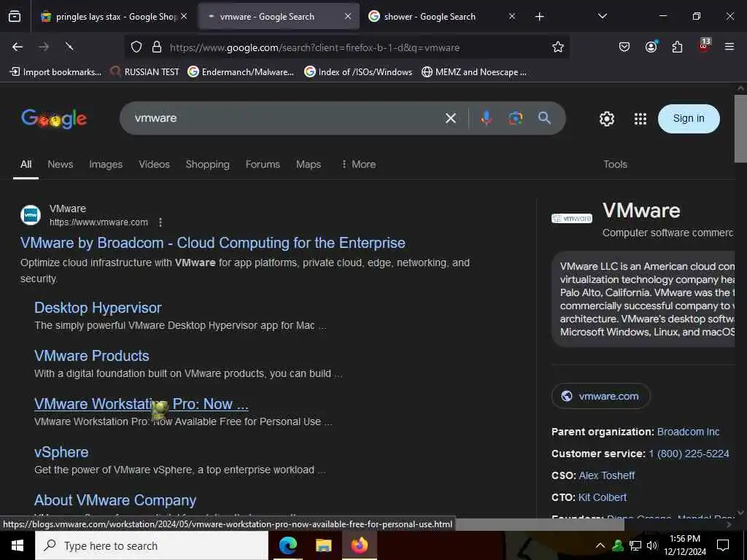Screen dimensions: 747x560
Task: Click the page vertical scrollbar
Action: pos(740,129)
